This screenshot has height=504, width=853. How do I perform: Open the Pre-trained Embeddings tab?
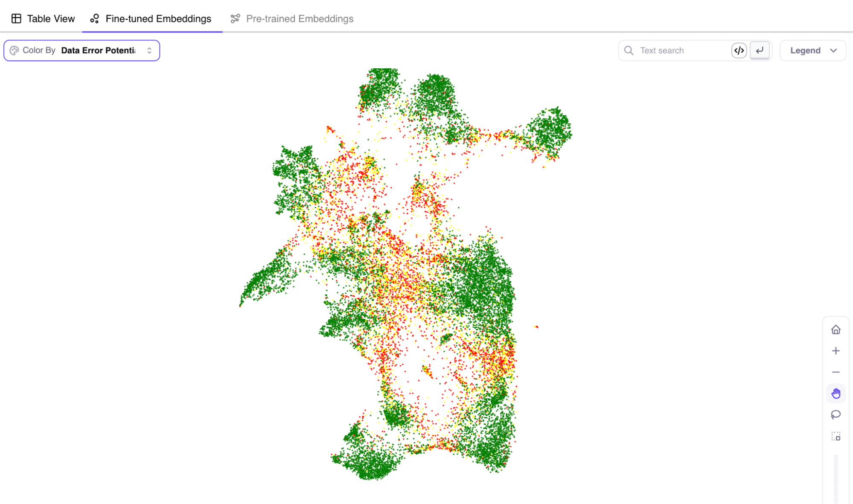click(292, 19)
